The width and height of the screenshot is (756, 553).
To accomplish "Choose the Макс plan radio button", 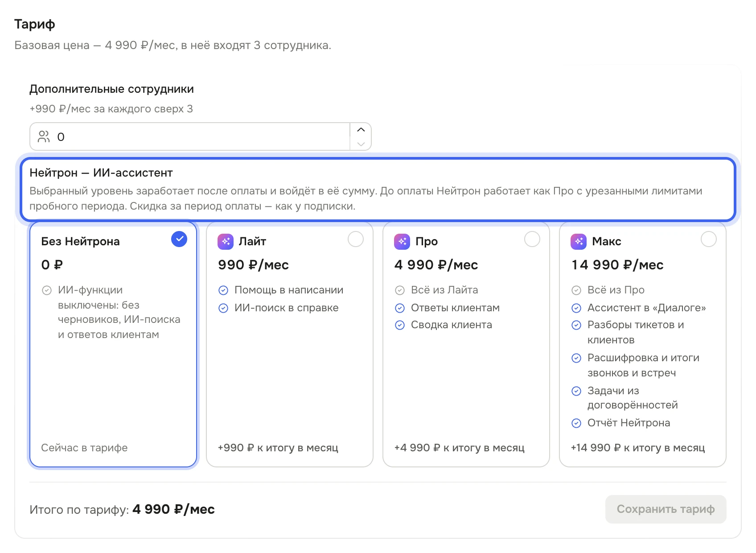I will 709,239.
